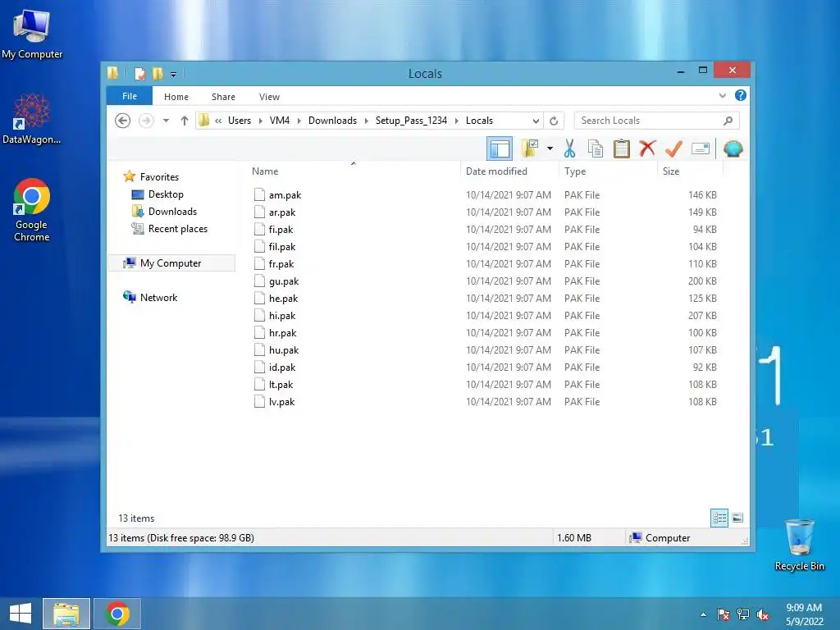The image size is (840, 630).
Task: Click File Explorer in the taskbar
Action: (66, 614)
